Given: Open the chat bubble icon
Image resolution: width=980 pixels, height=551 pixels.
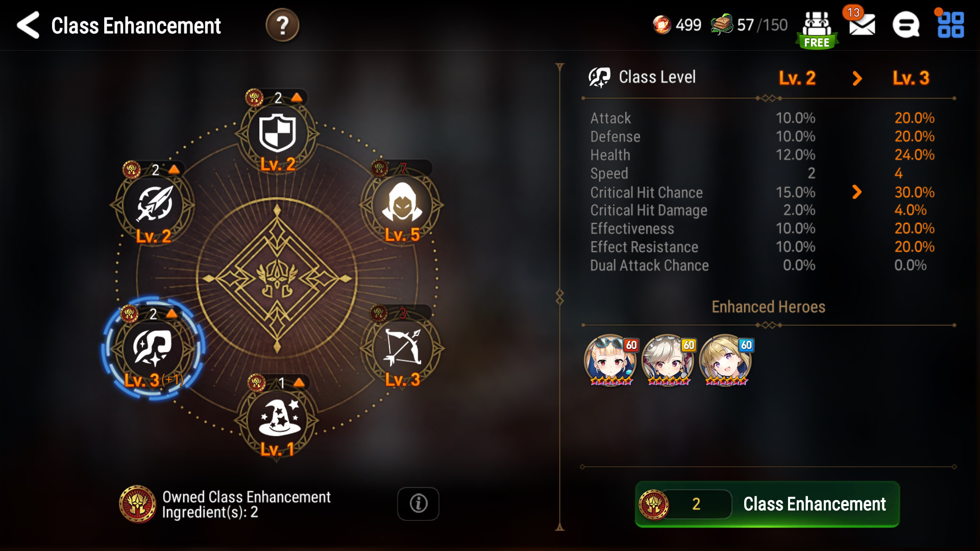Looking at the screenshot, I should (x=906, y=25).
